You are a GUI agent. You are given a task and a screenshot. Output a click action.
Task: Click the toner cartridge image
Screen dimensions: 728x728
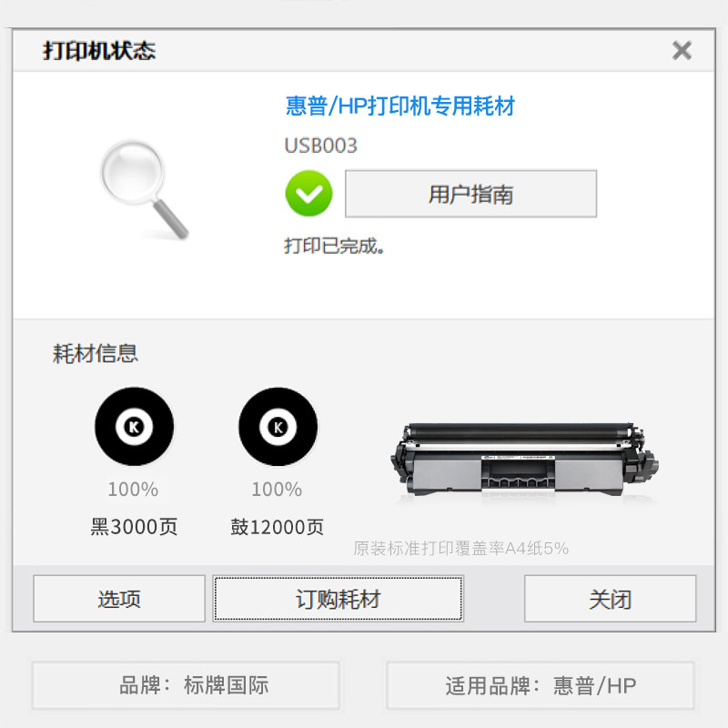524,460
